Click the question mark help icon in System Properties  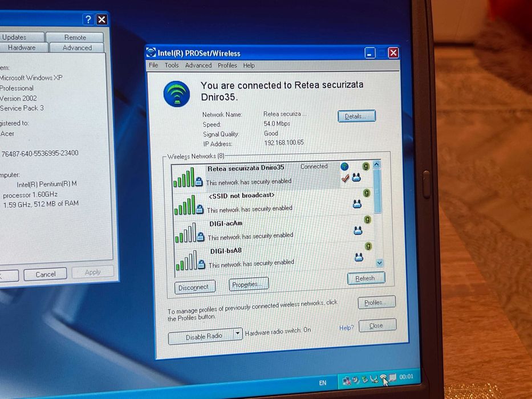(88, 20)
